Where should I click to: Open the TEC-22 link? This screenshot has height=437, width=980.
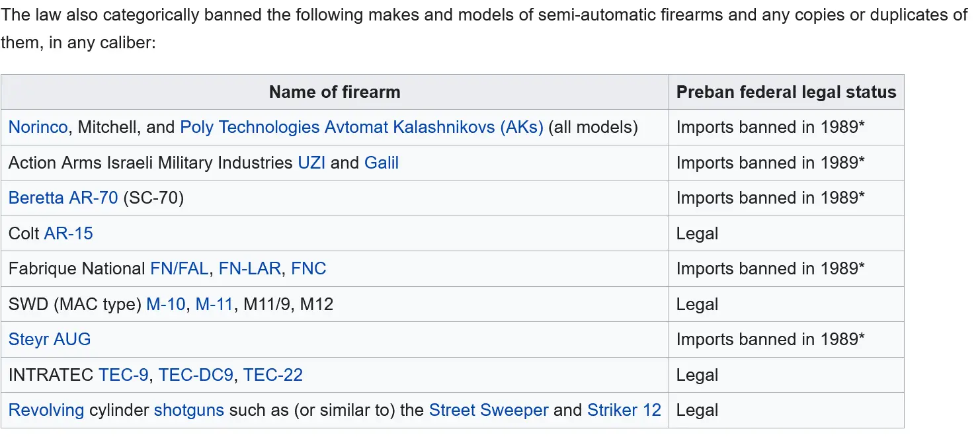click(273, 375)
